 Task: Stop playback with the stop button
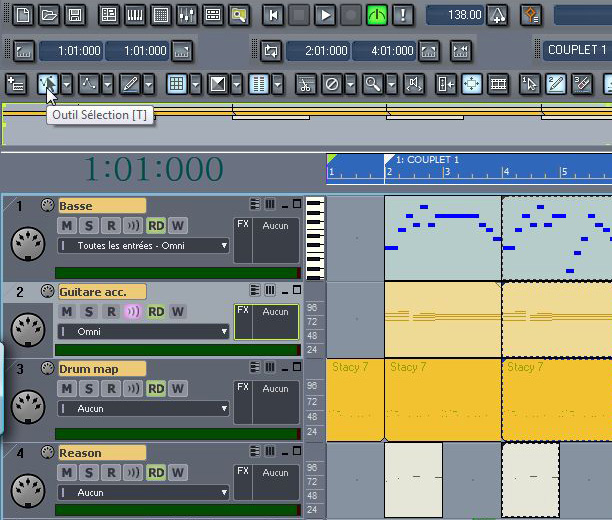click(299, 15)
